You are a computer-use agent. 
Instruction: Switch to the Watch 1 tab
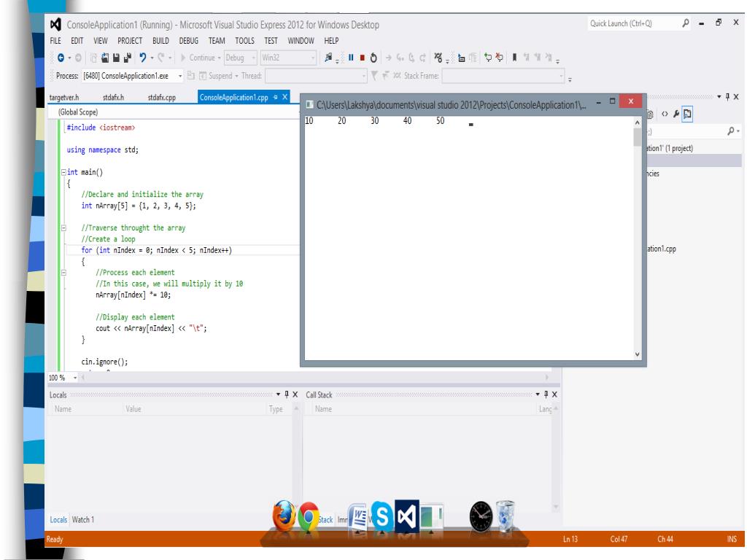click(x=83, y=519)
